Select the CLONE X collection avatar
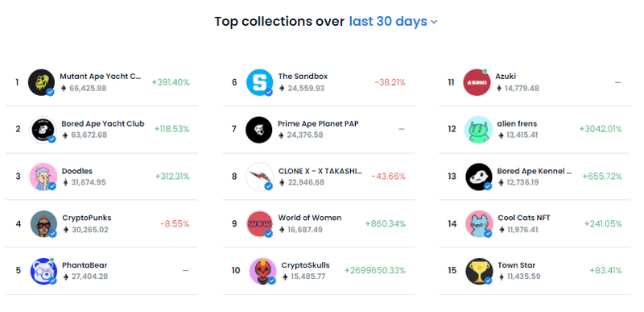 [x=259, y=177]
